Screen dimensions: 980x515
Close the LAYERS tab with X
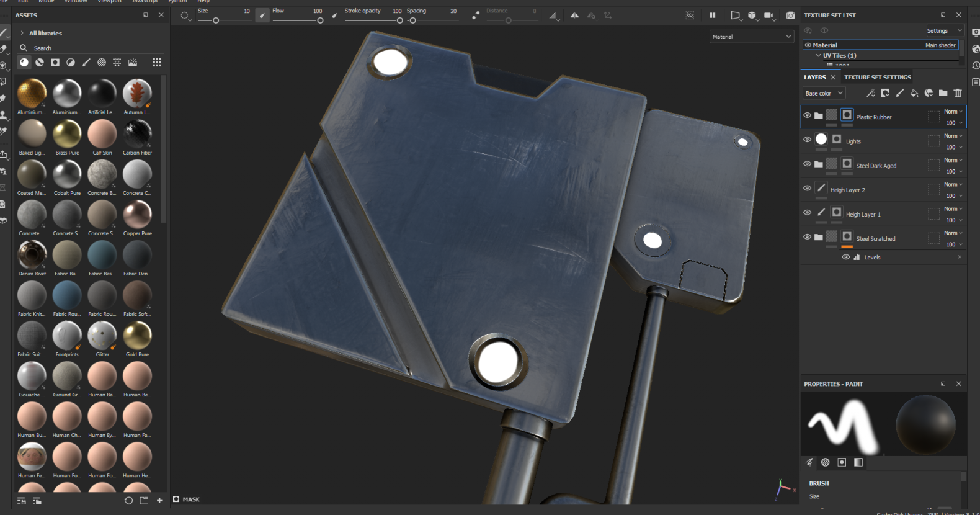pos(833,77)
